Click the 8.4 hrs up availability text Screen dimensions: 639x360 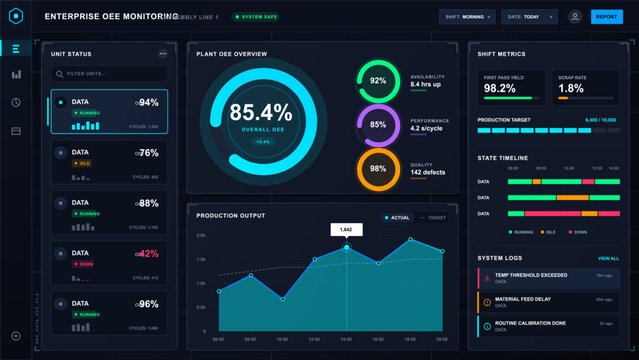[425, 84]
